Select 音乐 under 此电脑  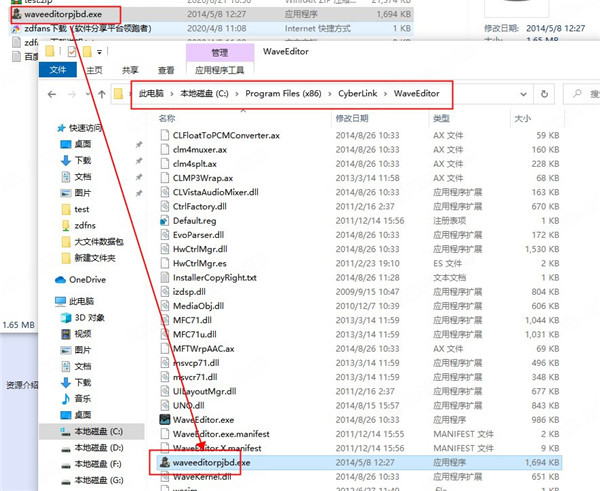click(83, 399)
